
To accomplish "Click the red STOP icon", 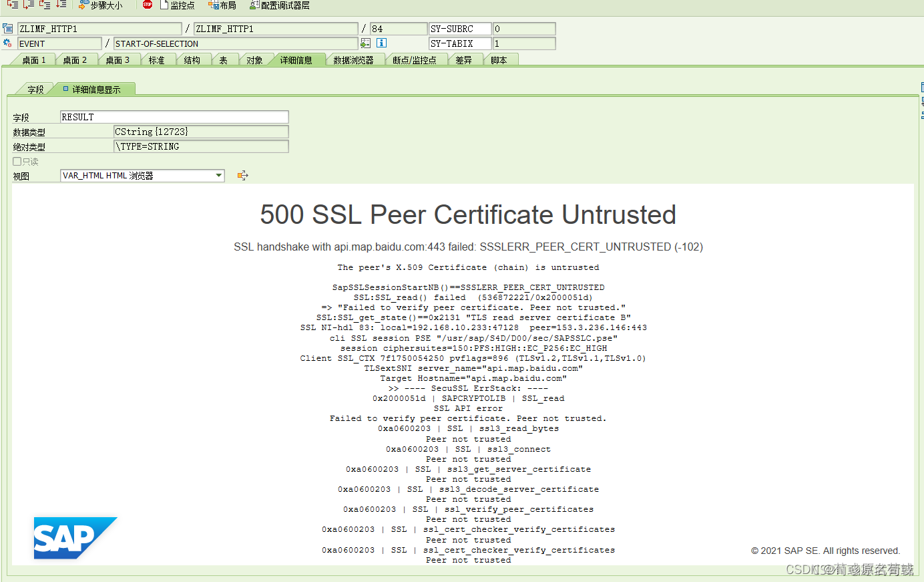I will click(x=148, y=5).
